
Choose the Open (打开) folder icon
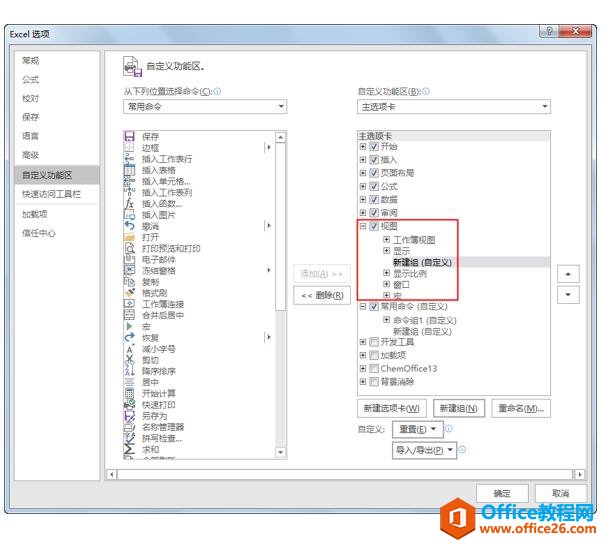click(x=129, y=237)
